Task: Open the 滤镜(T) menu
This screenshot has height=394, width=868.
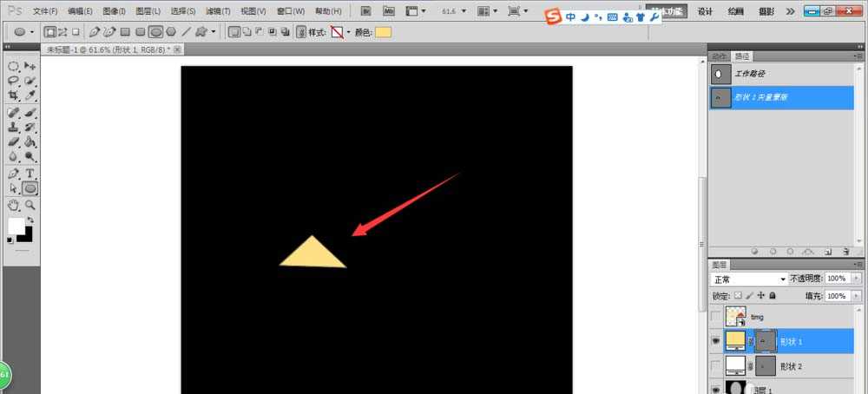Action: point(218,11)
